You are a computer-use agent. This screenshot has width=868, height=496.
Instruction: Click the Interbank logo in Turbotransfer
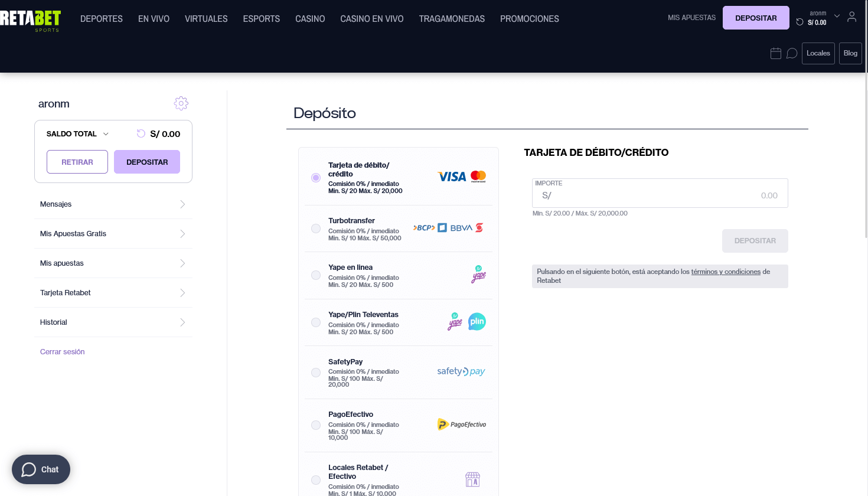click(x=442, y=228)
